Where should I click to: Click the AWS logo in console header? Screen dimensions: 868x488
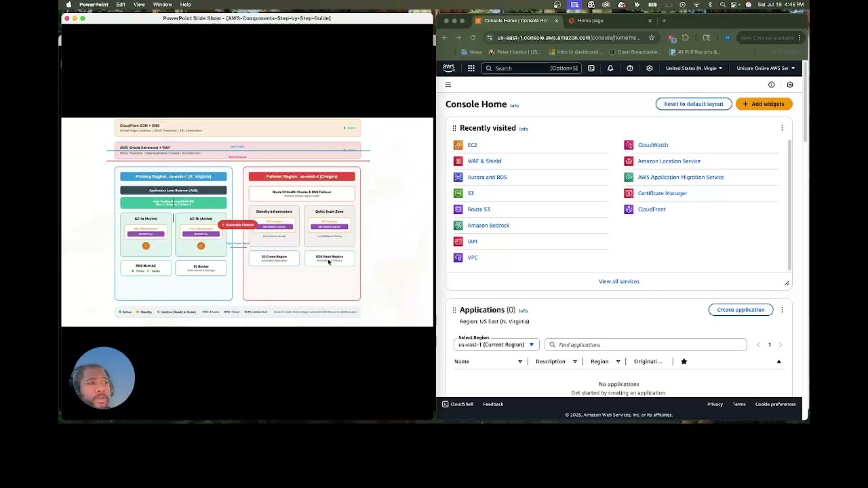point(449,68)
